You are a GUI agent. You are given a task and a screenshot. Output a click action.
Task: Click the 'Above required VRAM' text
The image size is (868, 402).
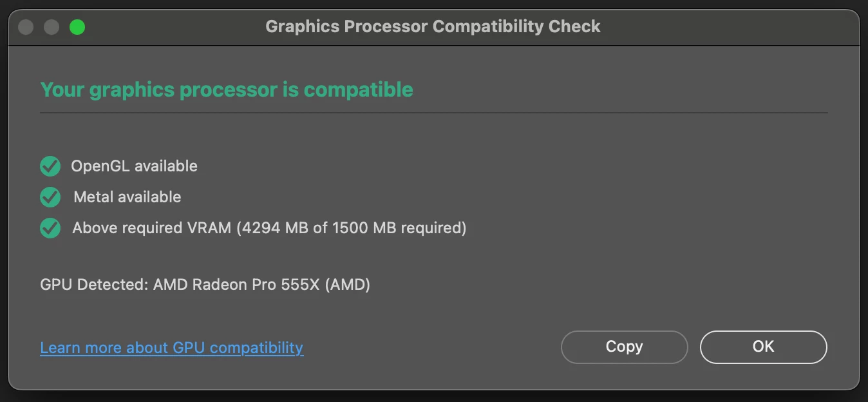pos(151,228)
